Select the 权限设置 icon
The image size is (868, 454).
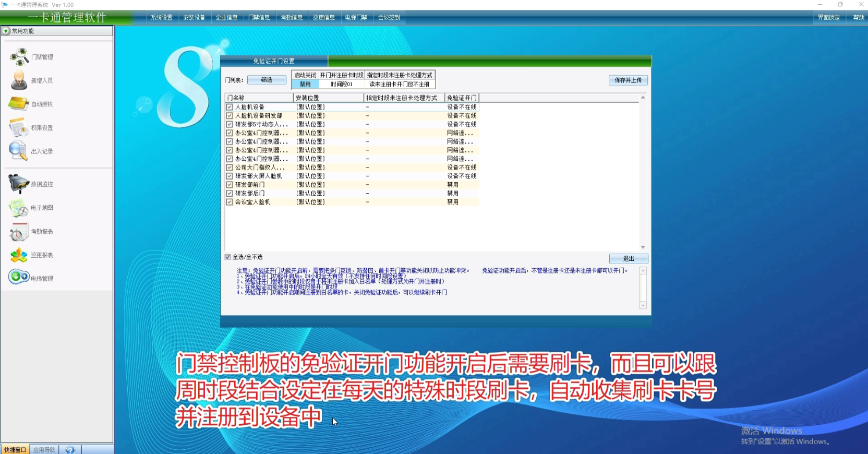[18, 127]
